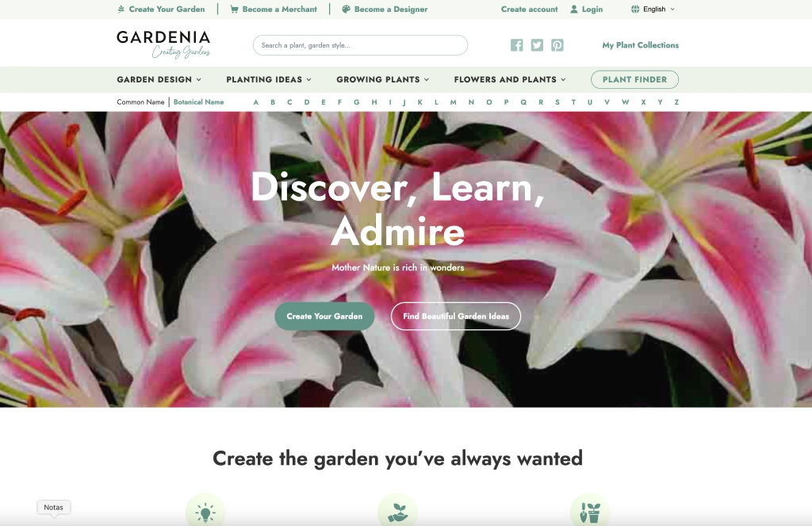Click the potted plant and trowel icon
The height and width of the screenshot is (526, 812).
(590, 513)
